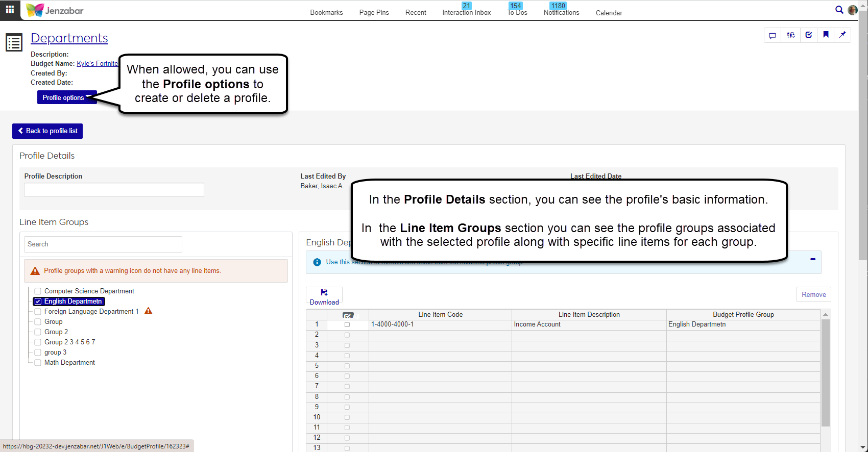This screenshot has width=868, height=452.
Task: Go back to profile list
Action: click(47, 131)
